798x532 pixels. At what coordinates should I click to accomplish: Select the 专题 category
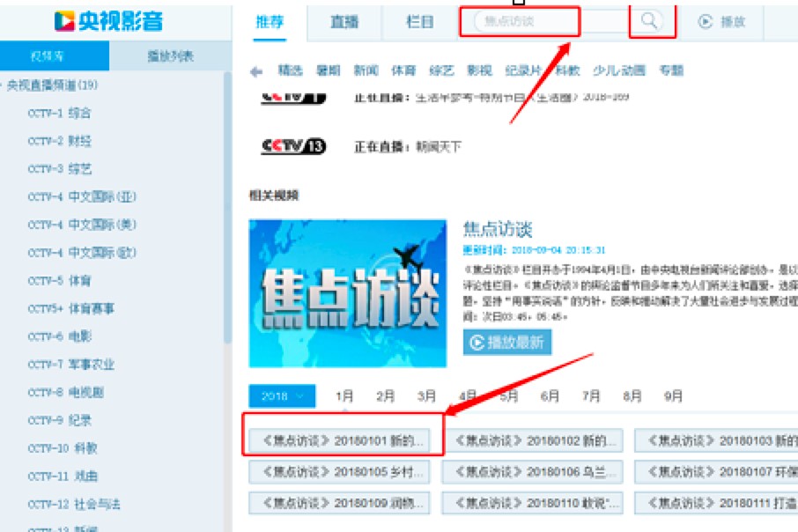671,70
